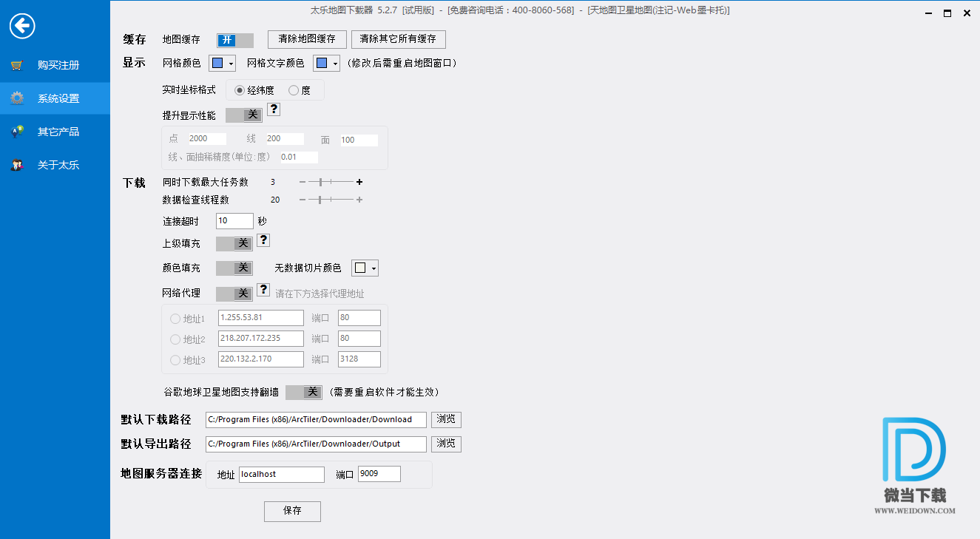Click 地址2 IP field 218.207.172.235
Viewport: 980px width, 539px height.
[261, 339]
